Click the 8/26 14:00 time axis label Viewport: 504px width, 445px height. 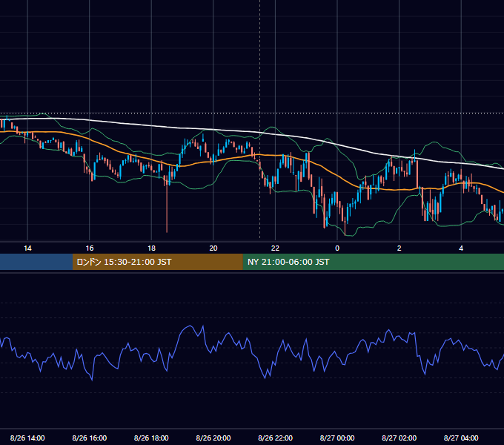(x=27, y=438)
